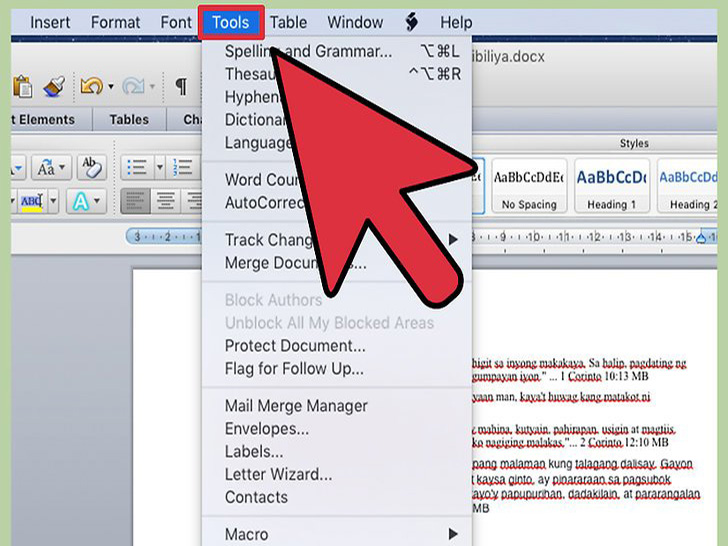Click the ABC text highlight icon
Screen dimensions: 728x546
click(32, 202)
